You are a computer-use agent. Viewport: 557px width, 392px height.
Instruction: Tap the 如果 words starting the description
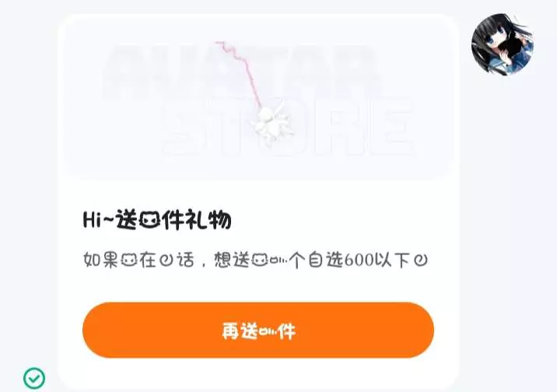[x=101, y=261]
